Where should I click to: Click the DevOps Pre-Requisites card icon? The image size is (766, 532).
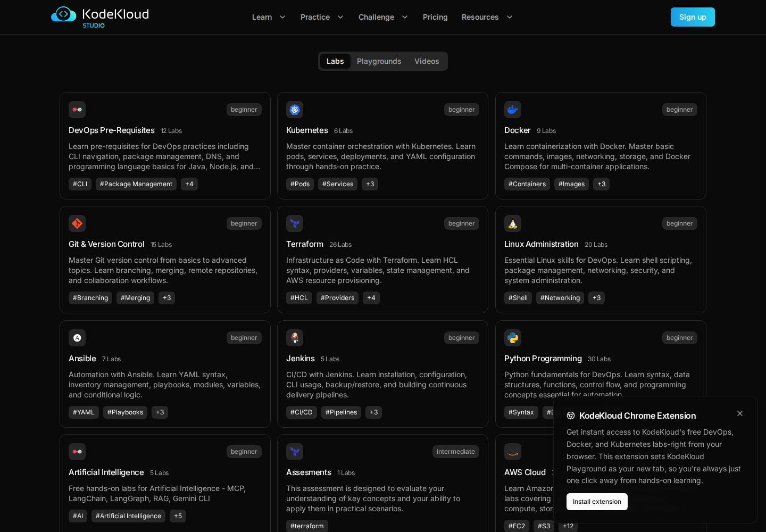pyautogui.click(x=77, y=110)
